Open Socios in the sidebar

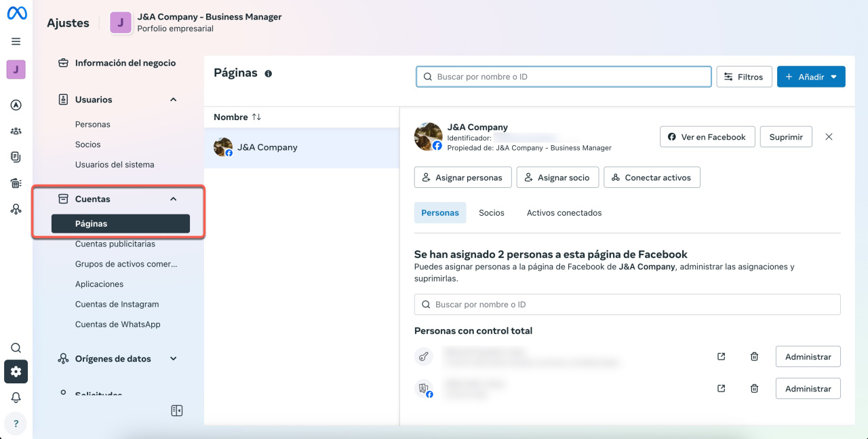click(x=88, y=145)
